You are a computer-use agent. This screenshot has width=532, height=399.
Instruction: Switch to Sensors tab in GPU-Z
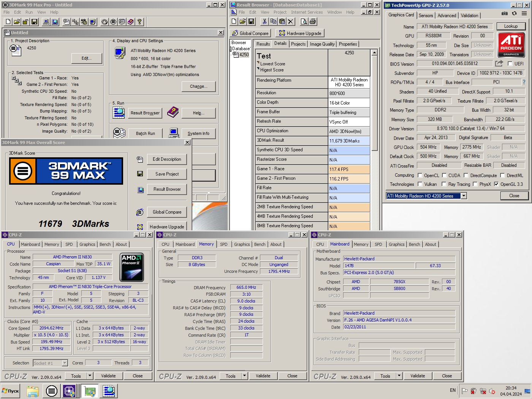pyautogui.click(x=426, y=16)
